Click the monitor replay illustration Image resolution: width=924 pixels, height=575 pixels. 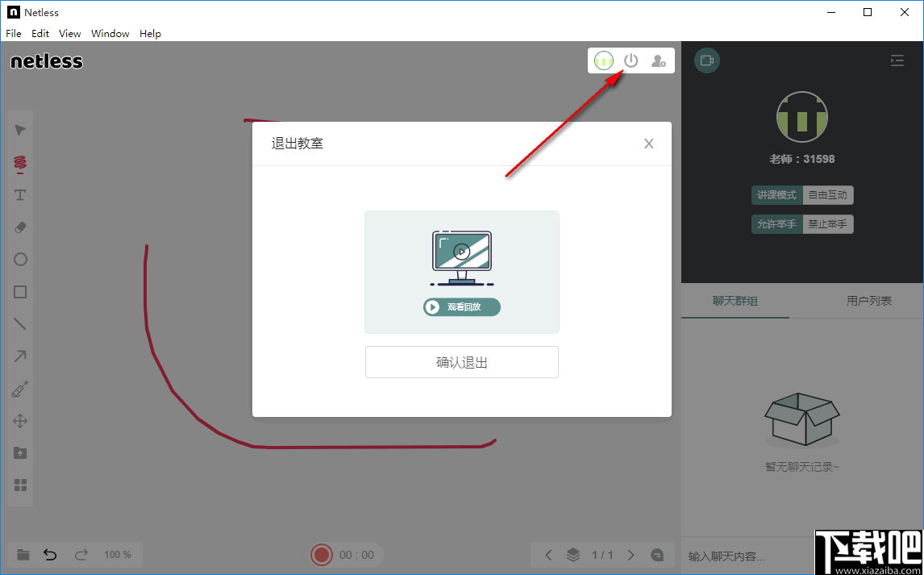(x=462, y=259)
